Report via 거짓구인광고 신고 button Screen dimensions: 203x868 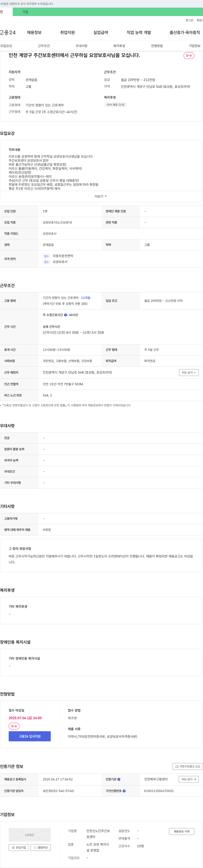[188, 766]
